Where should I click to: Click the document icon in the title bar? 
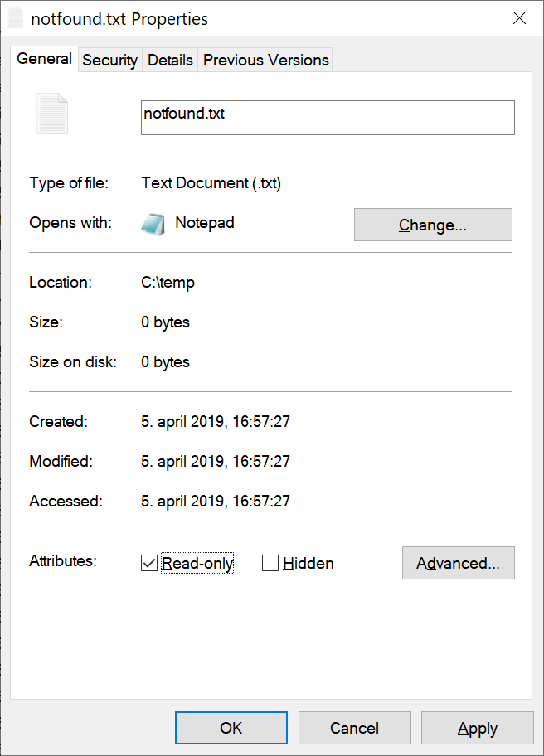[14, 17]
